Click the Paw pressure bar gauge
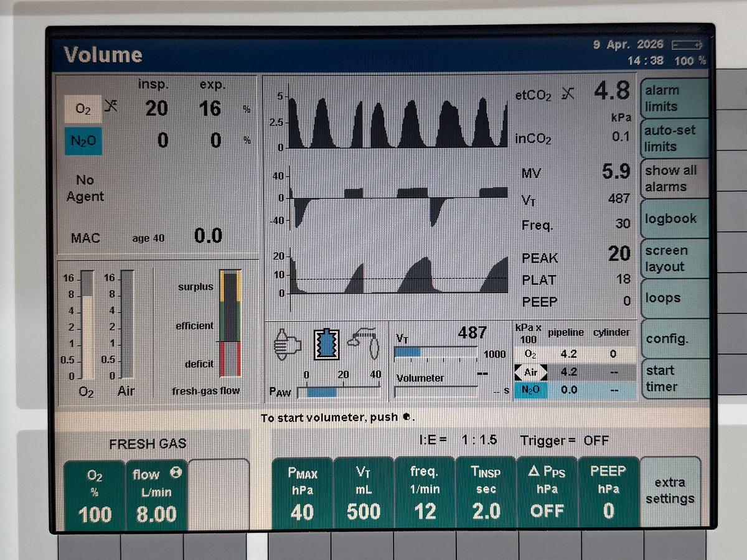Screen dimensions: 747x560 (339, 392)
